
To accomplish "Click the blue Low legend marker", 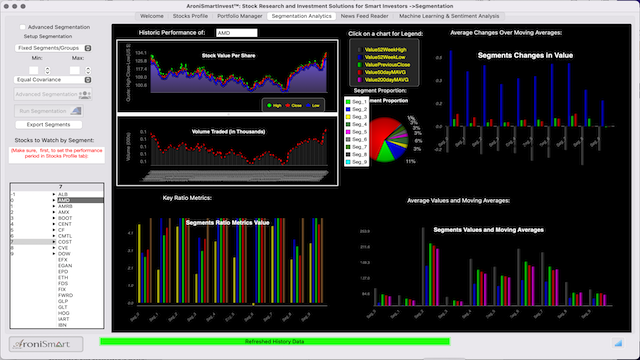I will tap(308, 105).
